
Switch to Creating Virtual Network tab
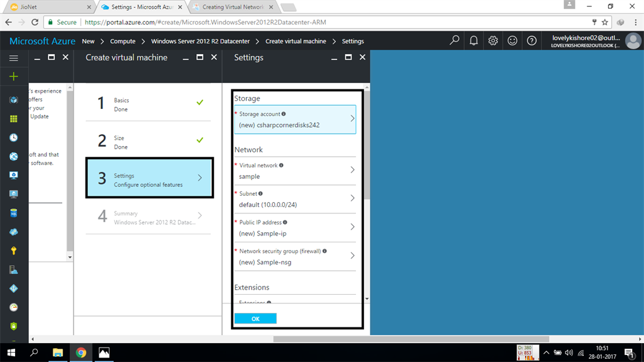pyautogui.click(x=233, y=7)
